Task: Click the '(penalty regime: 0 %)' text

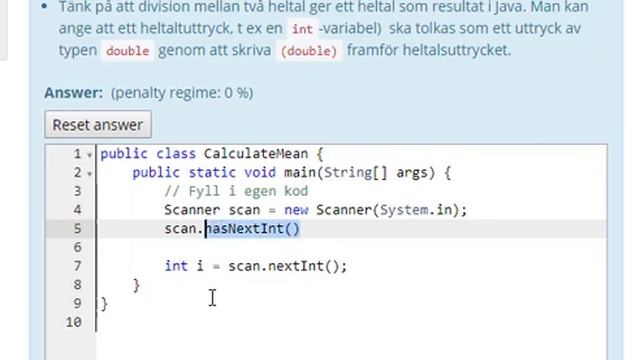Action: (182, 93)
